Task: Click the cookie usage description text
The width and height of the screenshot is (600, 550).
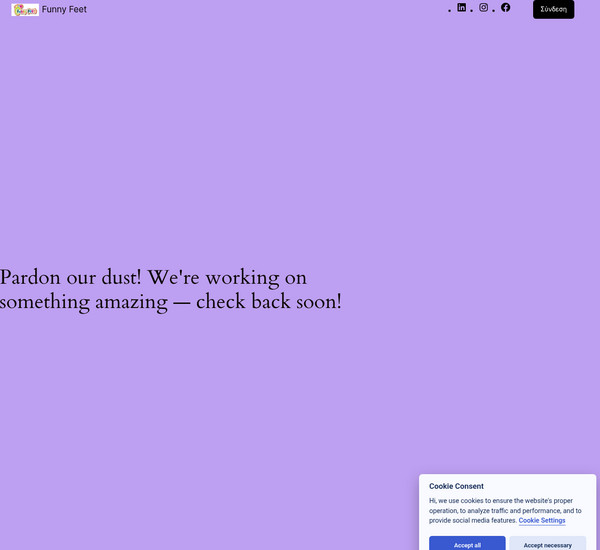Action: click(x=505, y=511)
